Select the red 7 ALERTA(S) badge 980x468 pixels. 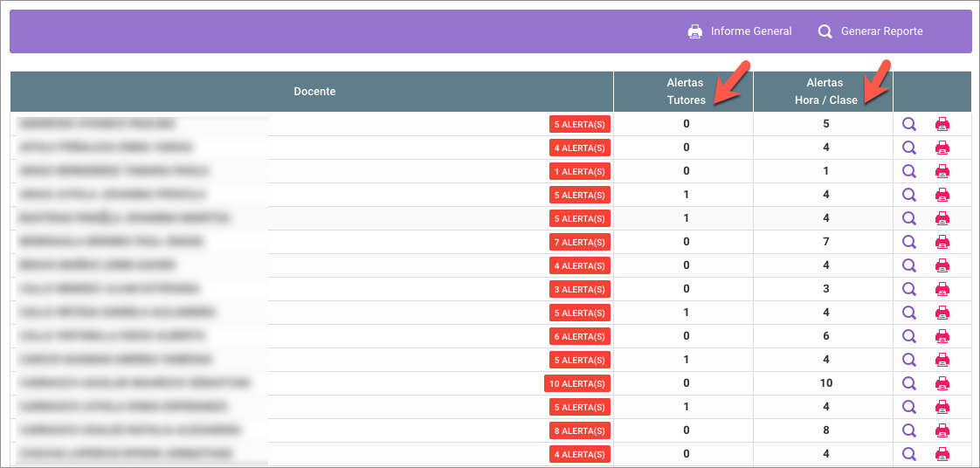579,242
